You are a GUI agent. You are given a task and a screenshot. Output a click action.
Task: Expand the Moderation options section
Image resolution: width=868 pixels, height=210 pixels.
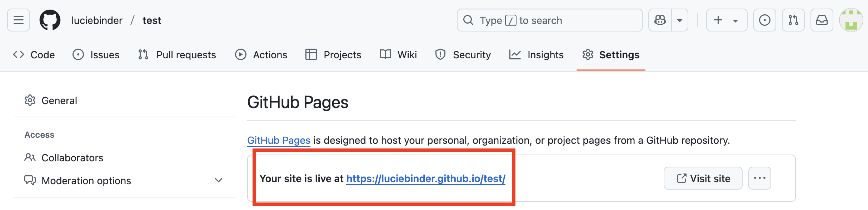click(x=218, y=180)
